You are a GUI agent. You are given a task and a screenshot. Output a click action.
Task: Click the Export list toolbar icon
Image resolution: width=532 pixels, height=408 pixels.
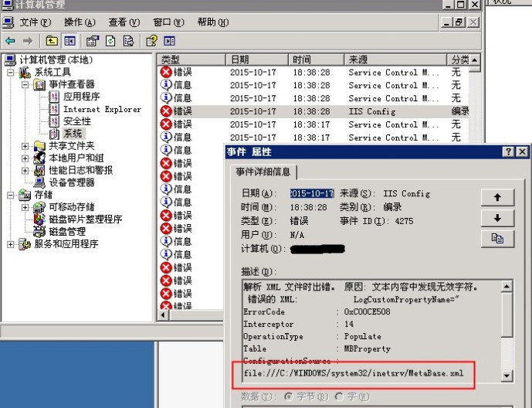[x=128, y=41]
